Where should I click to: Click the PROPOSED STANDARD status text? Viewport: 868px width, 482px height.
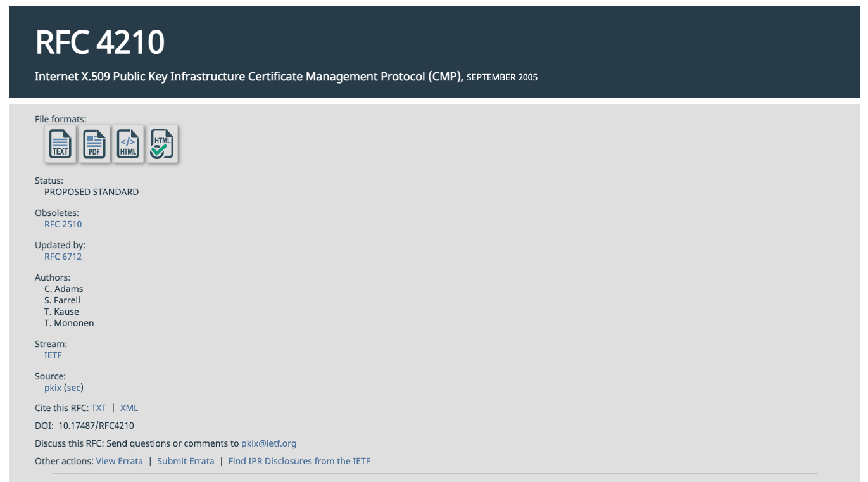(x=92, y=192)
